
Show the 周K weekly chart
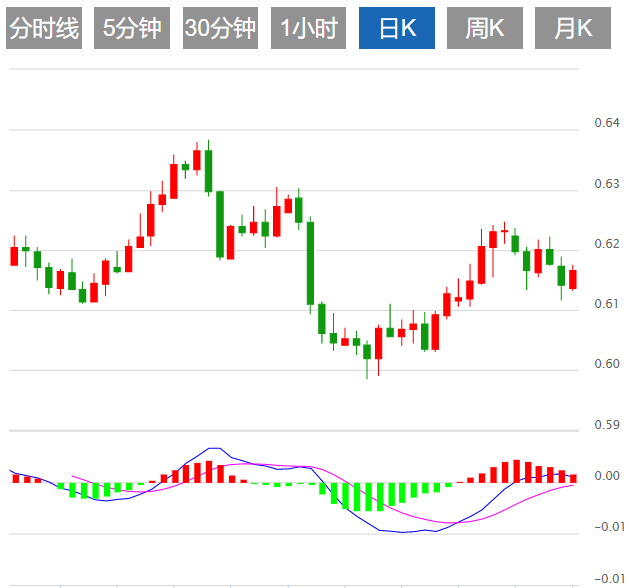click(x=485, y=29)
